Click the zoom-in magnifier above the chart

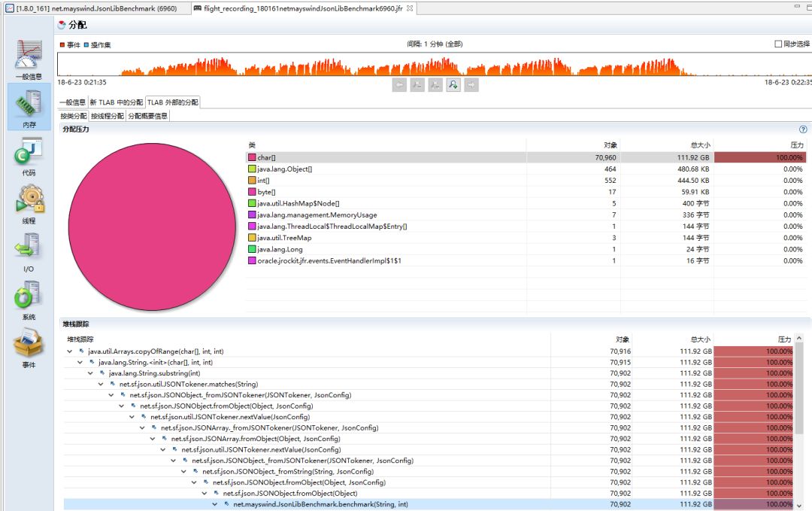(x=453, y=84)
